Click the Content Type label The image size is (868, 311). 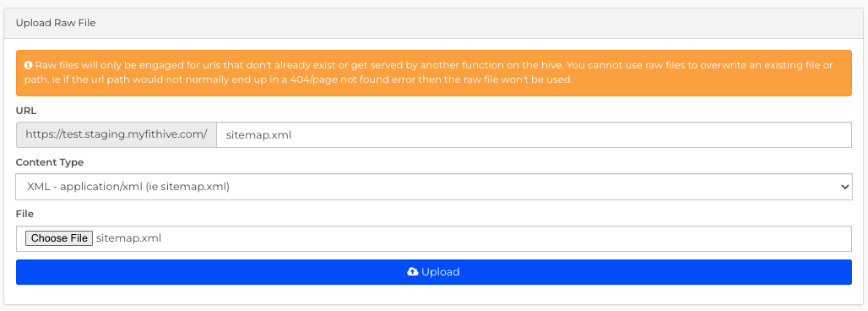[50, 162]
